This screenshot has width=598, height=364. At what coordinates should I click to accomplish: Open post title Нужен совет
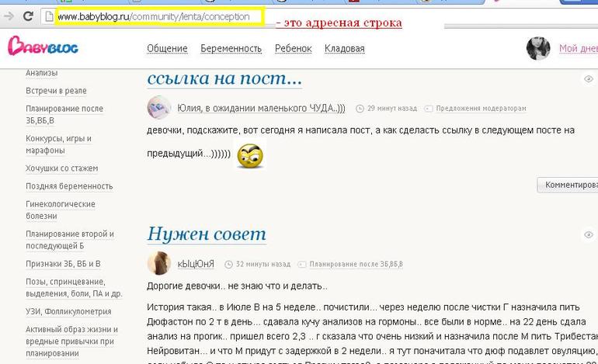click(207, 234)
